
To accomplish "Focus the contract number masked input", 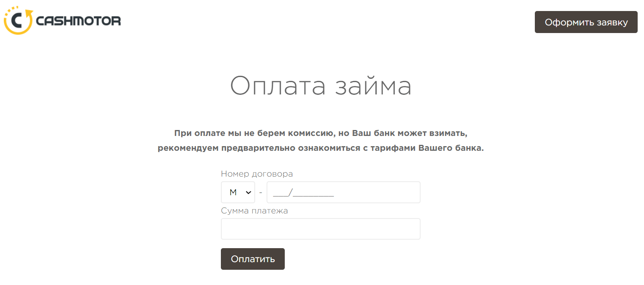I will pos(343,192).
